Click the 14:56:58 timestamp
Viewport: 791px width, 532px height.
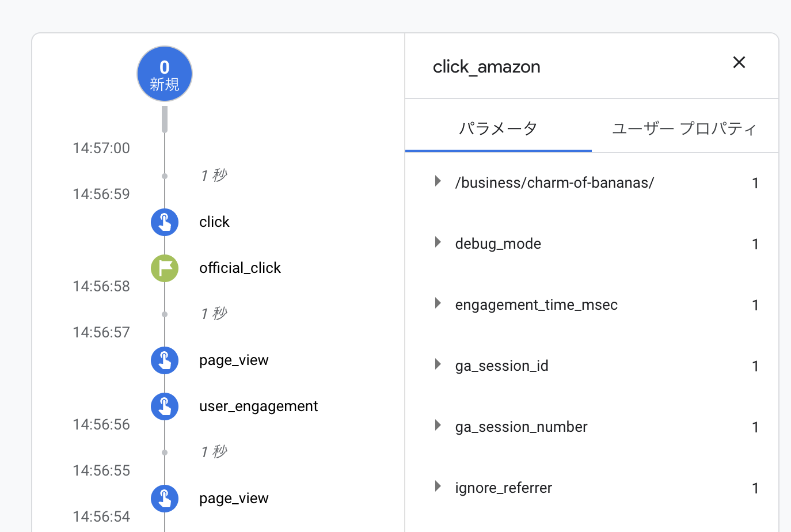[101, 286]
